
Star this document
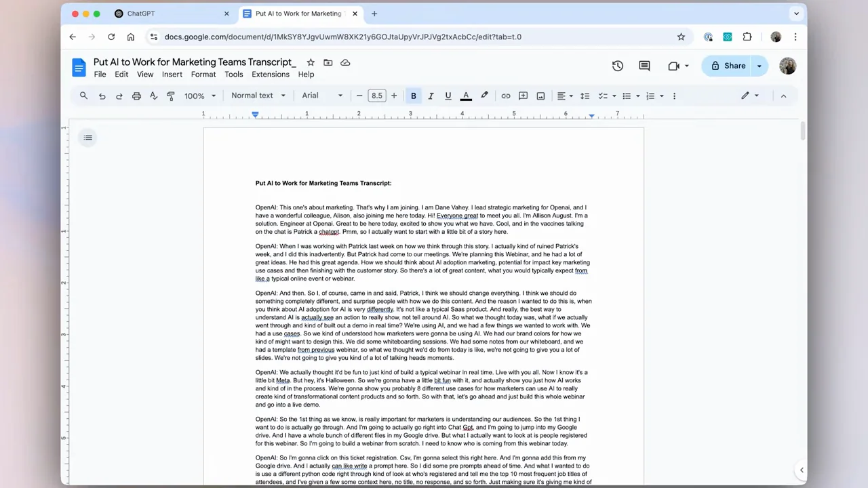tap(311, 62)
